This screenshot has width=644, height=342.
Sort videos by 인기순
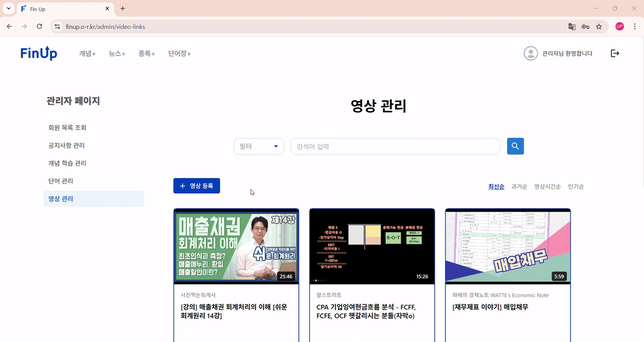pyautogui.click(x=576, y=186)
